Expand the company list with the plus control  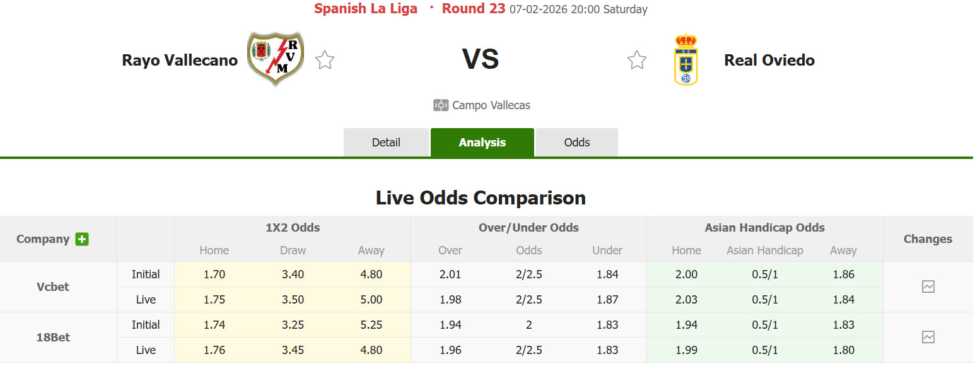[x=82, y=239]
